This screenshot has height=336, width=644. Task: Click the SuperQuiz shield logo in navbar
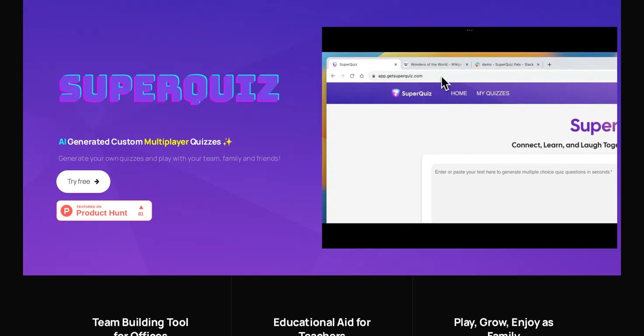[396, 93]
